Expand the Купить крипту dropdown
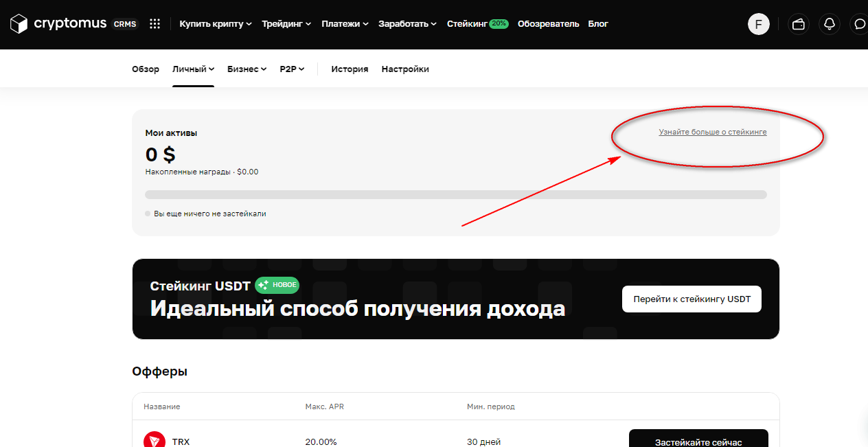Viewport: 868px width, 447px height. [x=216, y=24]
